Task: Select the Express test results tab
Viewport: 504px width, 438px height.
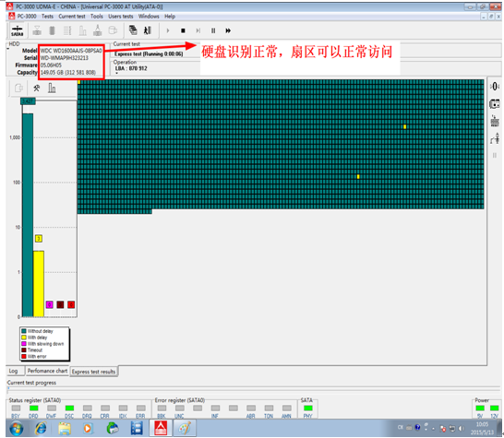Action: tap(93, 372)
